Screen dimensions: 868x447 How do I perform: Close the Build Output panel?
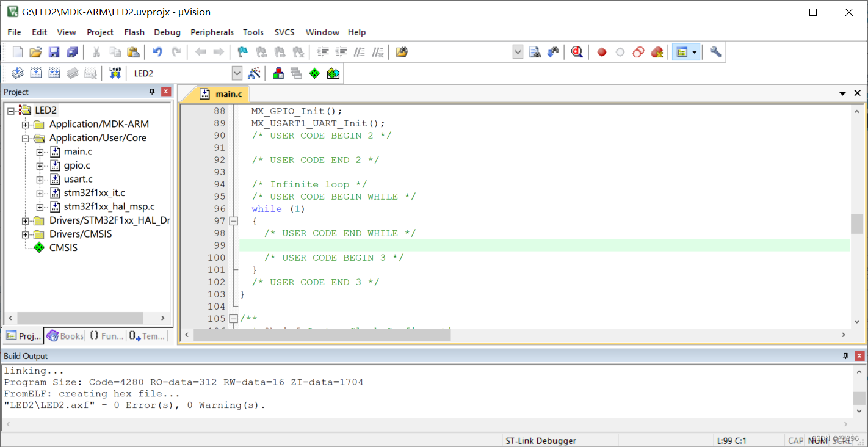[x=859, y=355]
